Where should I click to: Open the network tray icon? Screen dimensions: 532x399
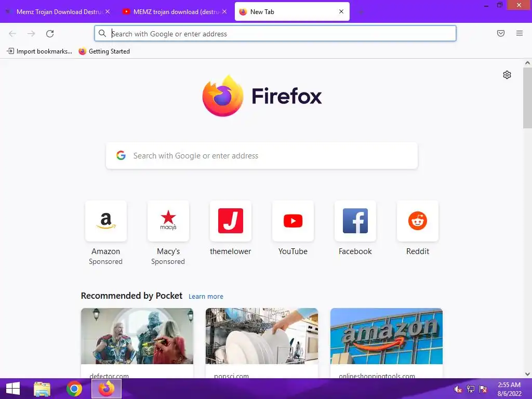click(x=471, y=389)
